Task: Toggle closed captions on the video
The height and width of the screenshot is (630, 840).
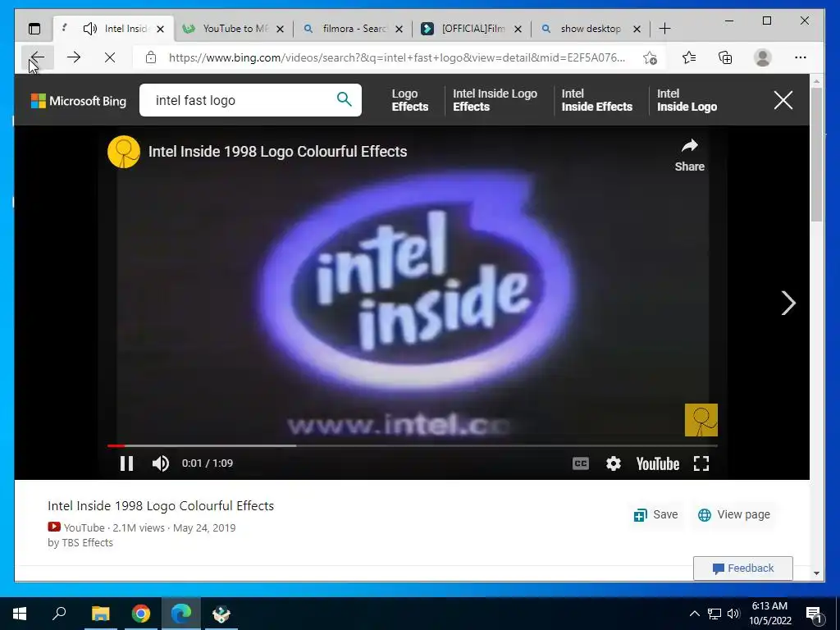Action: (x=581, y=463)
